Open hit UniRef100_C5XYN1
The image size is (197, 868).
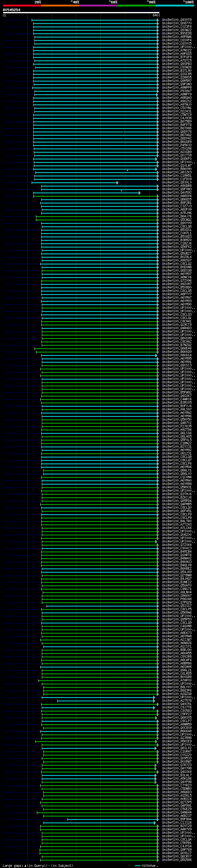(177, 108)
